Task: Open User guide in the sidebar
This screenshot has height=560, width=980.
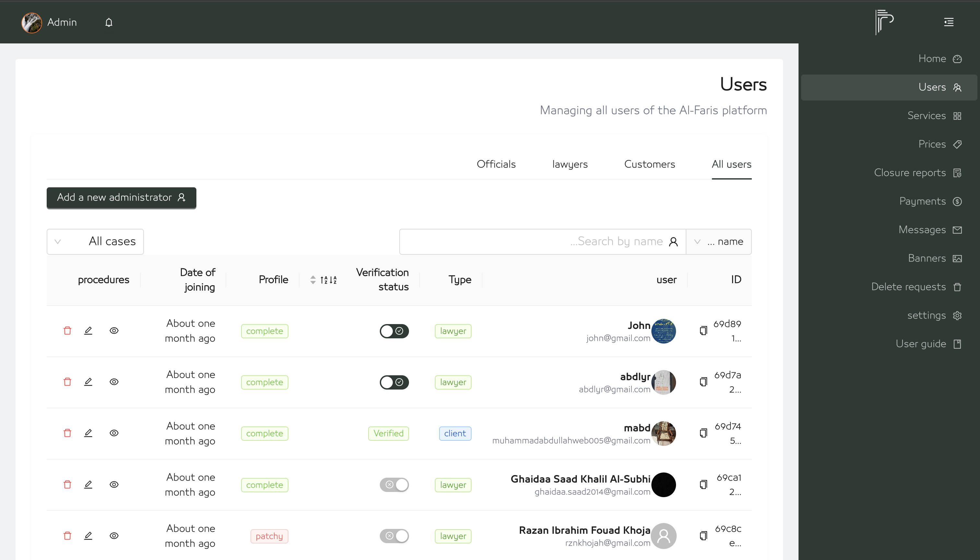Action: [889, 344]
